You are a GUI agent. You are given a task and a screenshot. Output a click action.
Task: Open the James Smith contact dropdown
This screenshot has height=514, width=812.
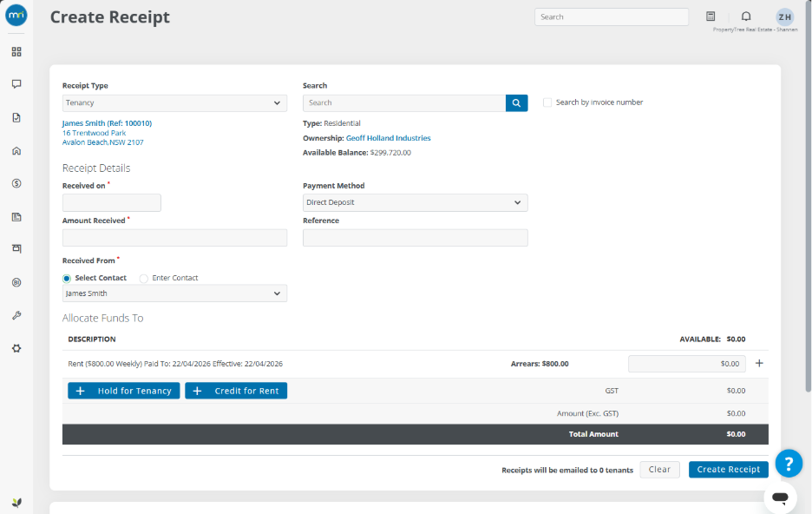point(174,293)
